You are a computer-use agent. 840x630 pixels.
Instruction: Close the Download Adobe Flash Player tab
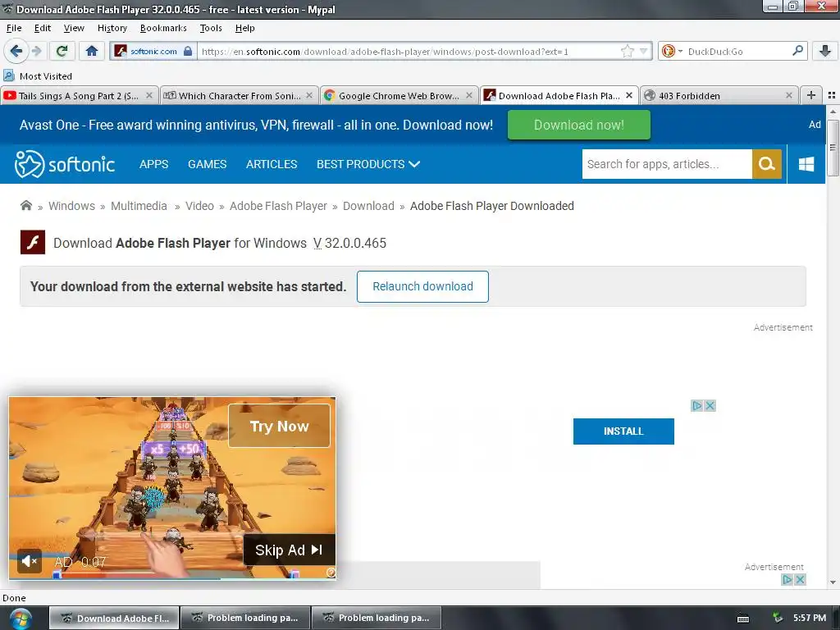pyautogui.click(x=629, y=95)
